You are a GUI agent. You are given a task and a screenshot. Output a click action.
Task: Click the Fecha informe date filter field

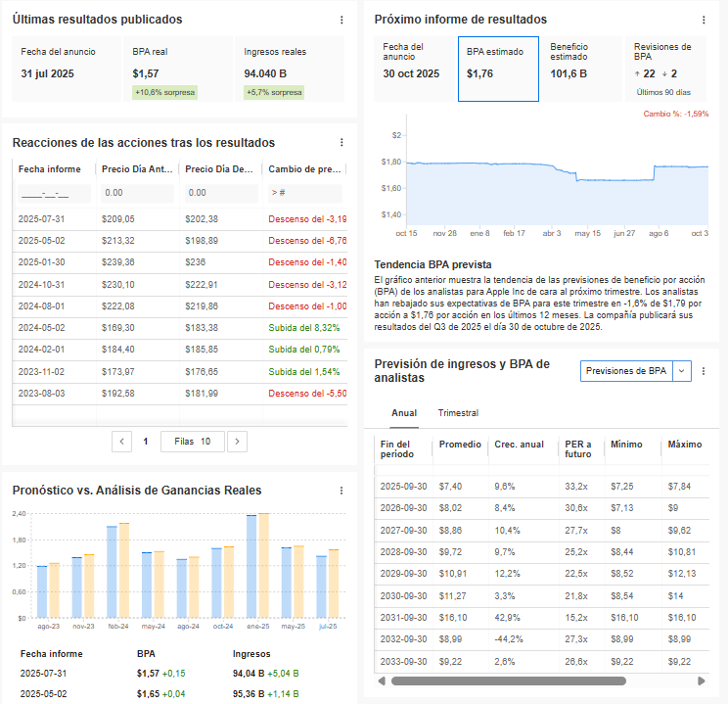tap(55, 193)
